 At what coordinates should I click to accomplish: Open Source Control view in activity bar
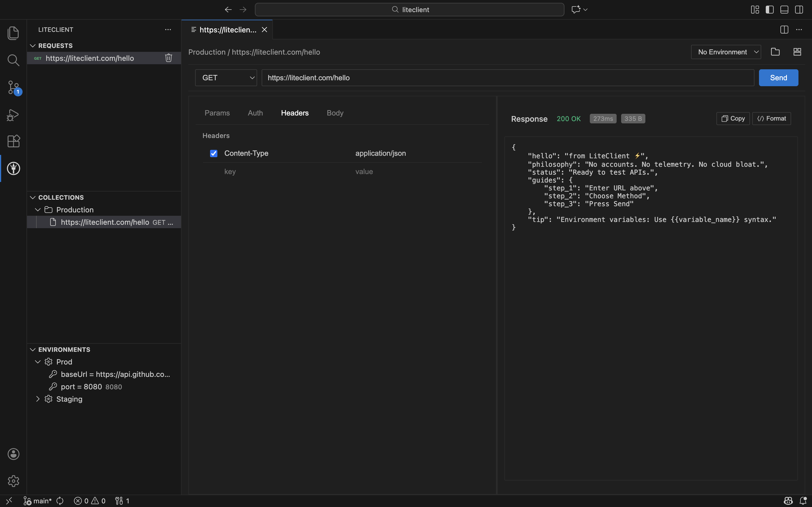point(14,88)
